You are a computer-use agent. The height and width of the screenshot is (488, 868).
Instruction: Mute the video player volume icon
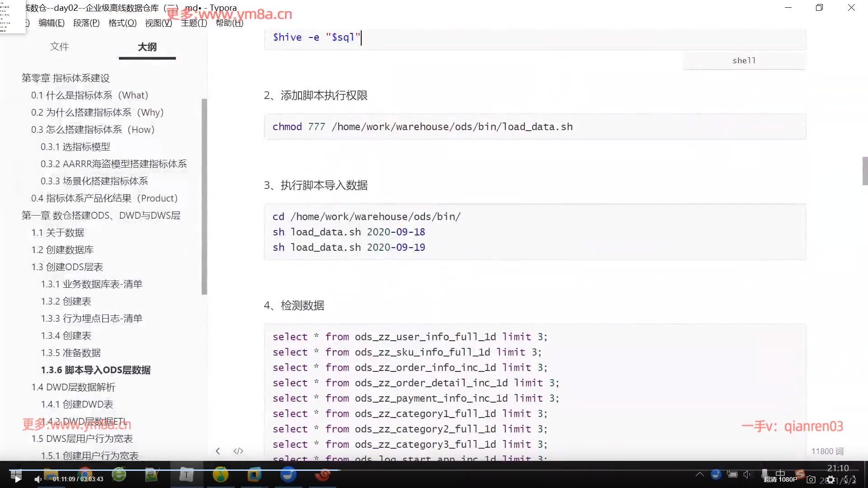click(38, 479)
